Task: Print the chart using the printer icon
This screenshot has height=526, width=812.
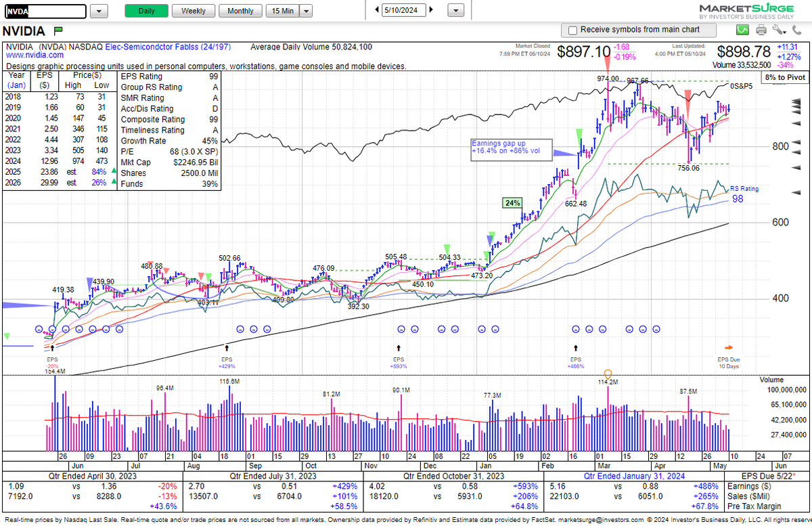Action: pyautogui.click(x=761, y=30)
